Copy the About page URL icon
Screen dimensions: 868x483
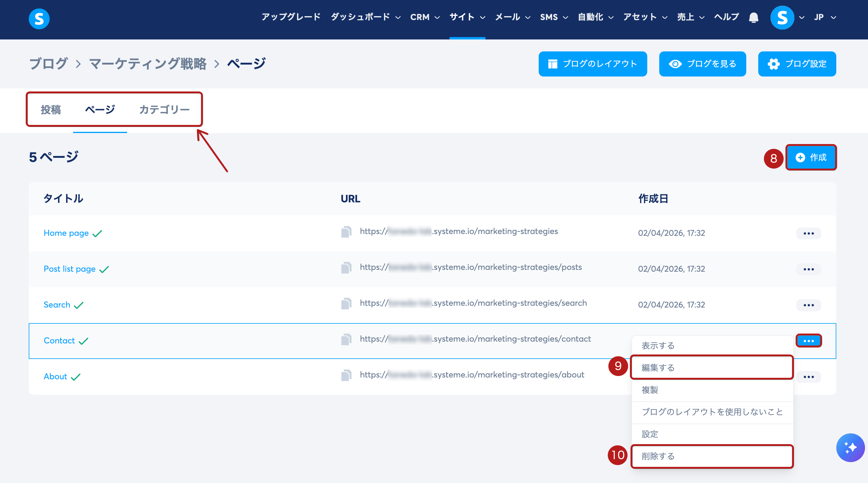(346, 376)
